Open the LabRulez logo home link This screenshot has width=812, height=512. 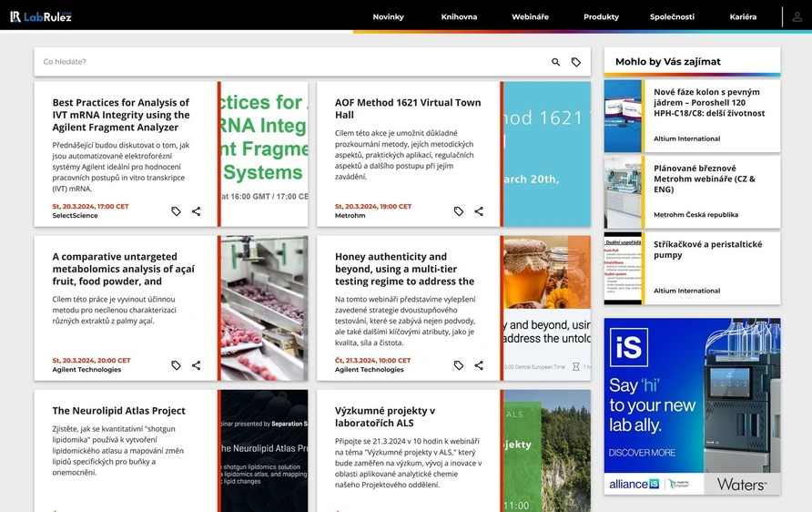tap(41, 16)
